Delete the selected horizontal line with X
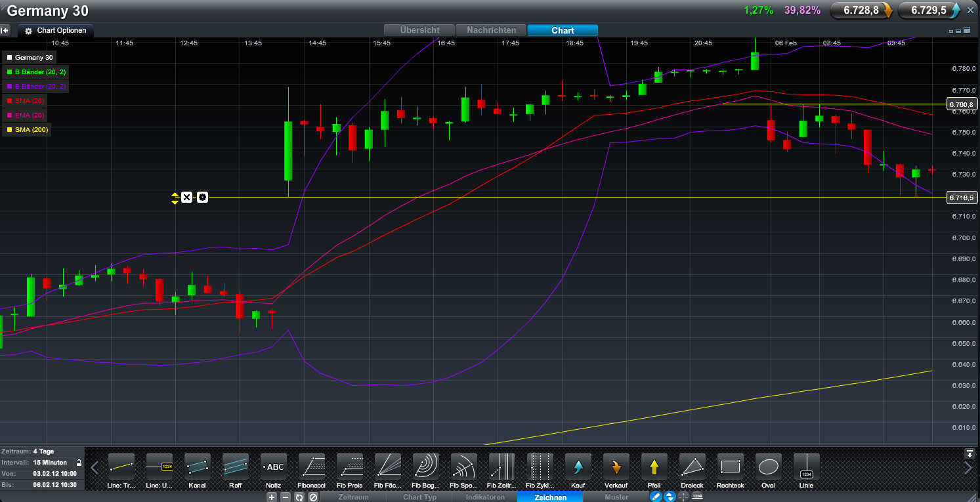 click(x=186, y=197)
